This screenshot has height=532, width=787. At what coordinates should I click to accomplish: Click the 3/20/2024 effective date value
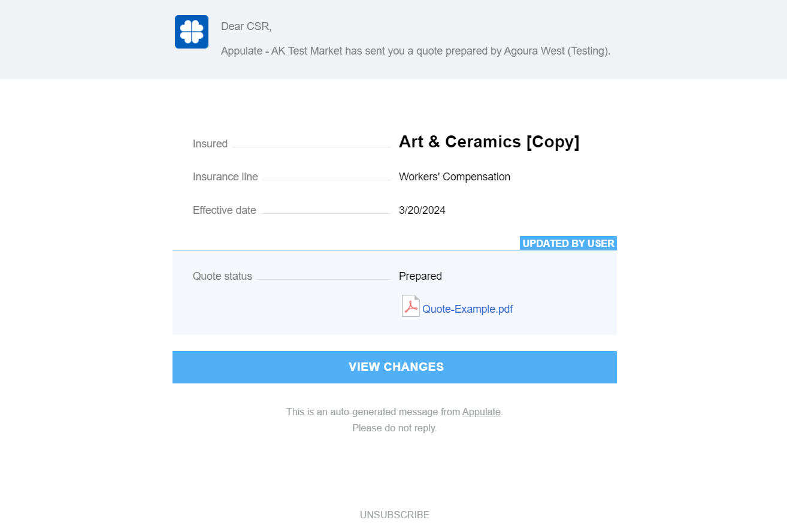pyautogui.click(x=422, y=210)
